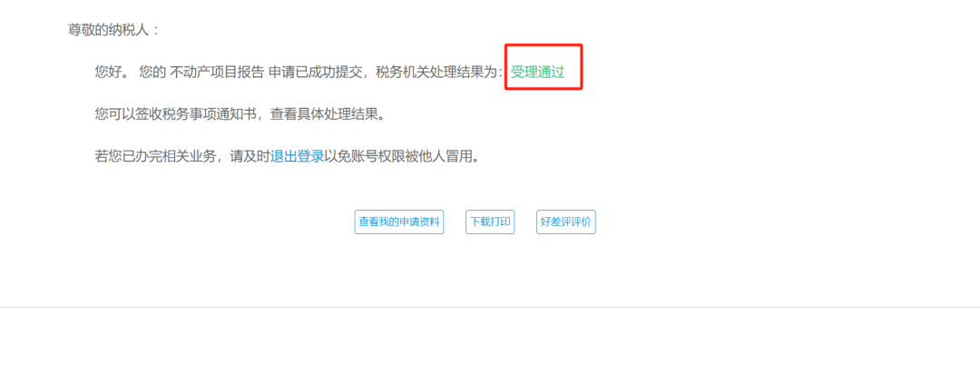Screen dimensions: 980x374
Task: Click the 税务机关处理结果为 label text
Action: (x=436, y=72)
